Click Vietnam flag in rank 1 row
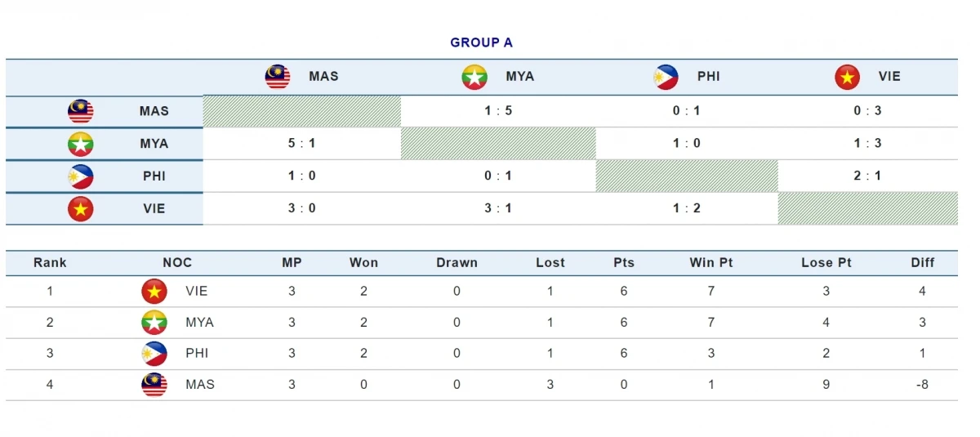 pyautogui.click(x=154, y=291)
